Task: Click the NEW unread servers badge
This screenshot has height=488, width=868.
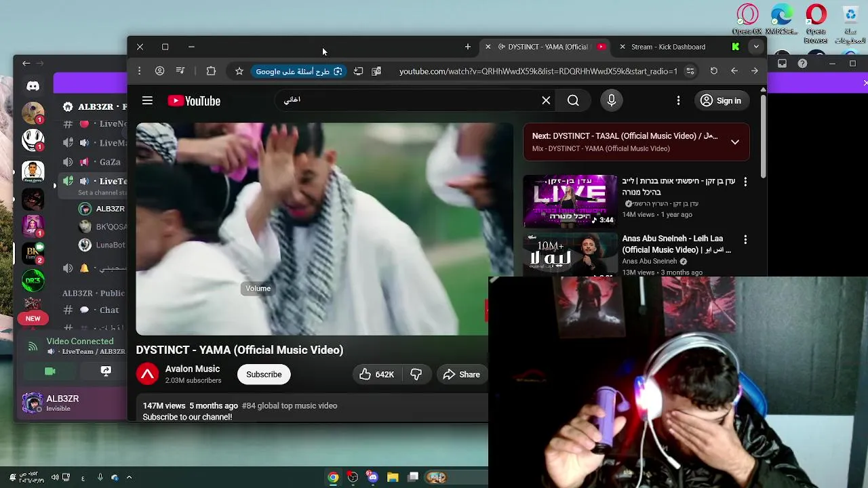Action: [33, 319]
